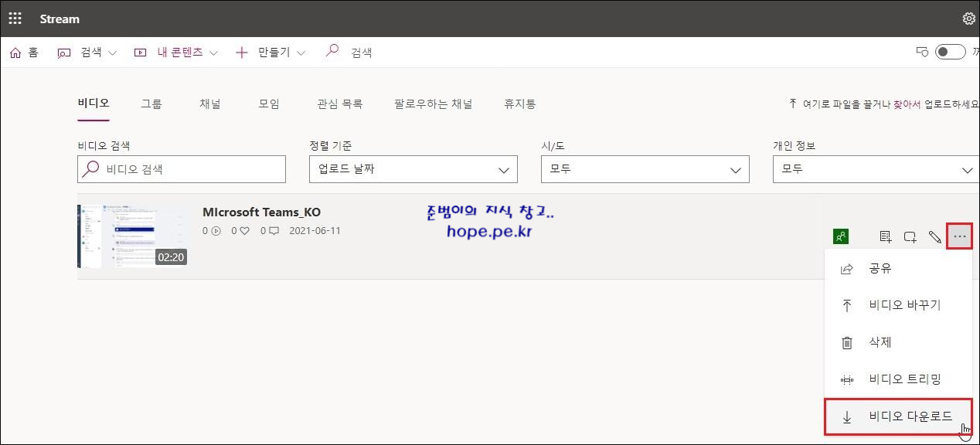Choose 공유 from the context menu

pos(898,269)
